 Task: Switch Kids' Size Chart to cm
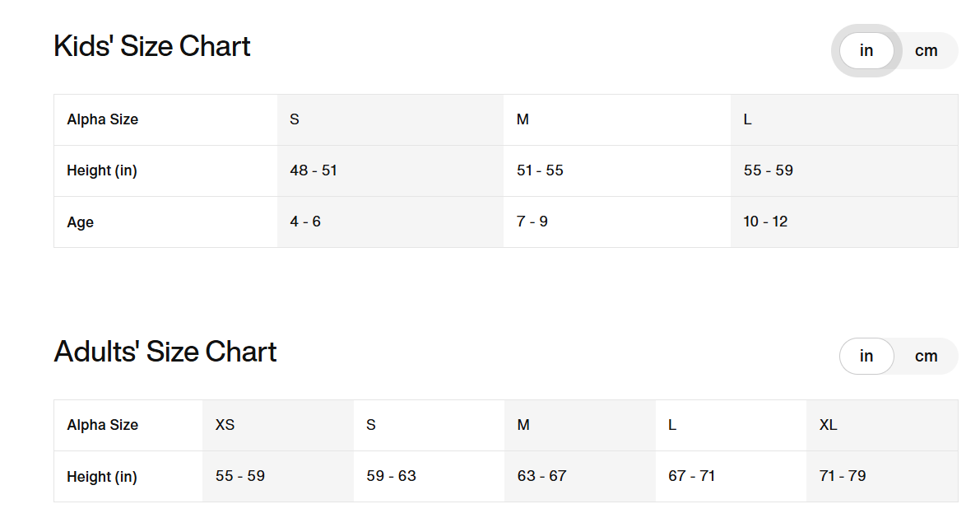click(x=926, y=51)
